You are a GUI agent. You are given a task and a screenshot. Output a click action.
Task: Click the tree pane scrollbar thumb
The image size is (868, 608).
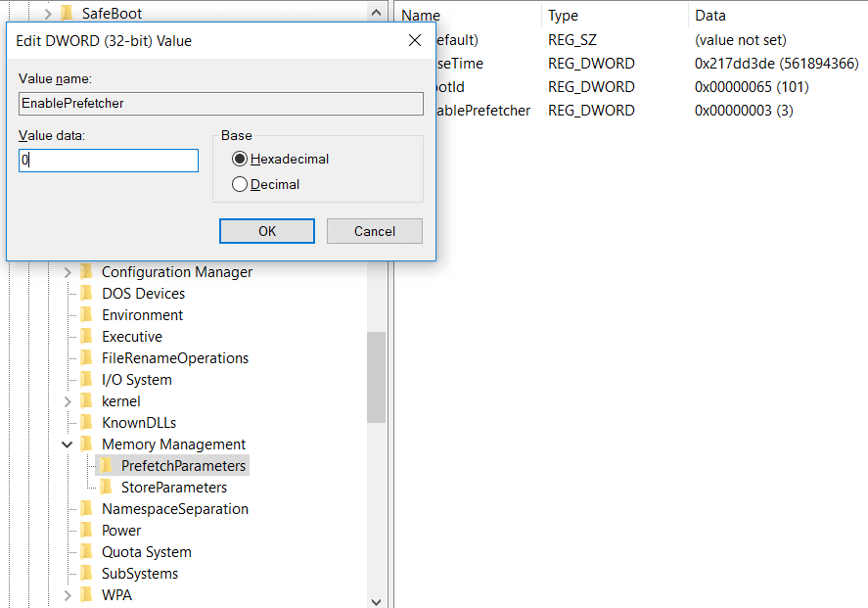377,377
